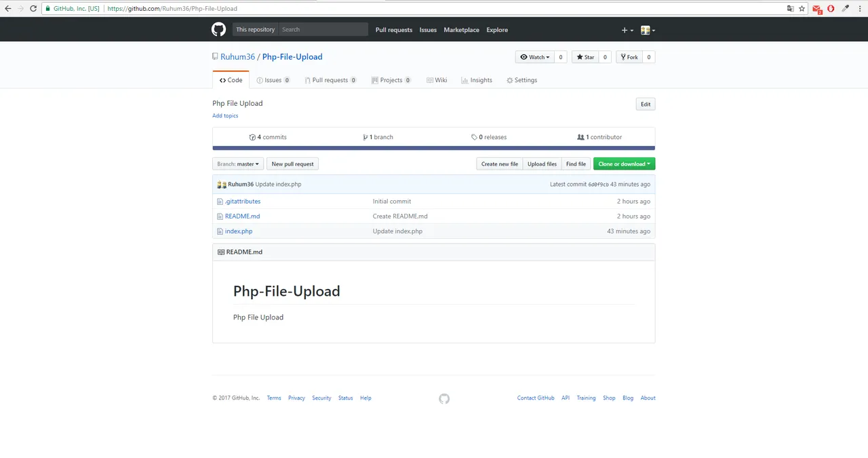Click the index.php file icon

pyautogui.click(x=220, y=231)
